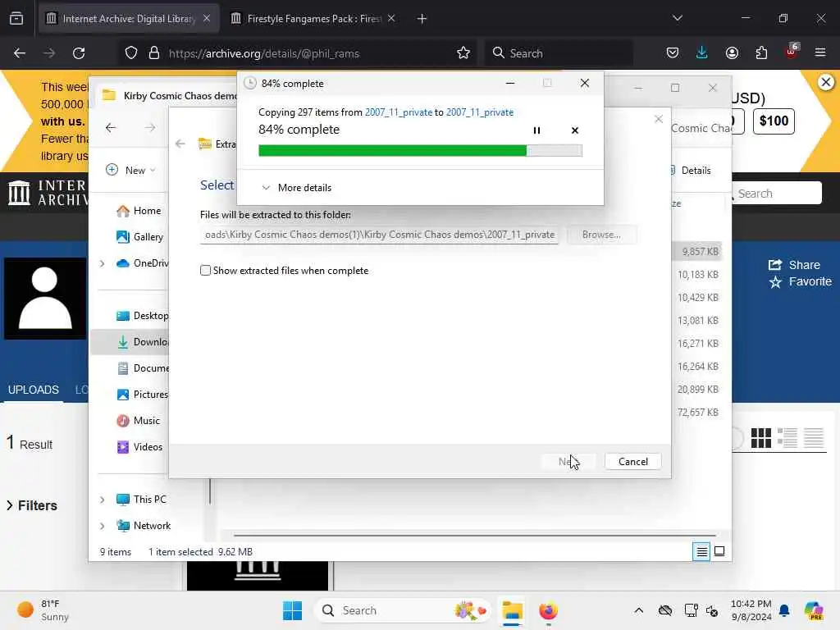Click the green copy progress bar
Viewport: 840px width, 630px height.
coord(420,151)
